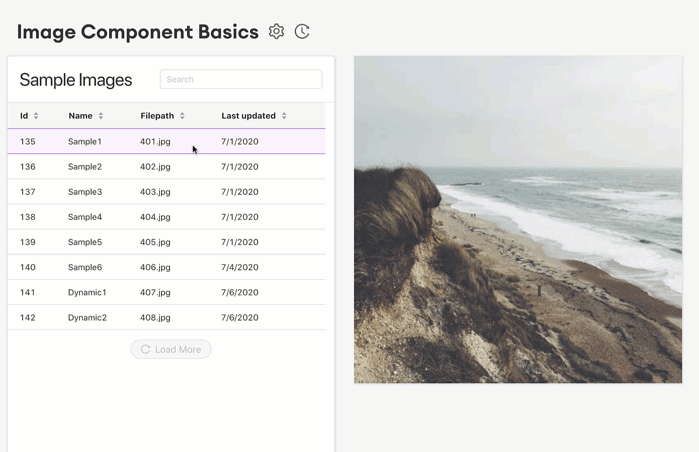Select the Sample2 name cell

[x=85, y=167]
